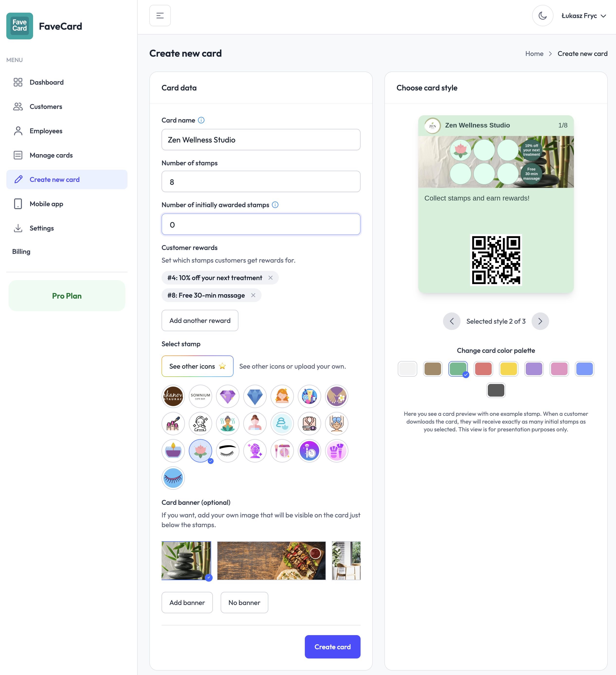Image resolution: width=616 pixels, height=675 pixels.
Task: Click Add another reward button
Action: pos(200,320)
